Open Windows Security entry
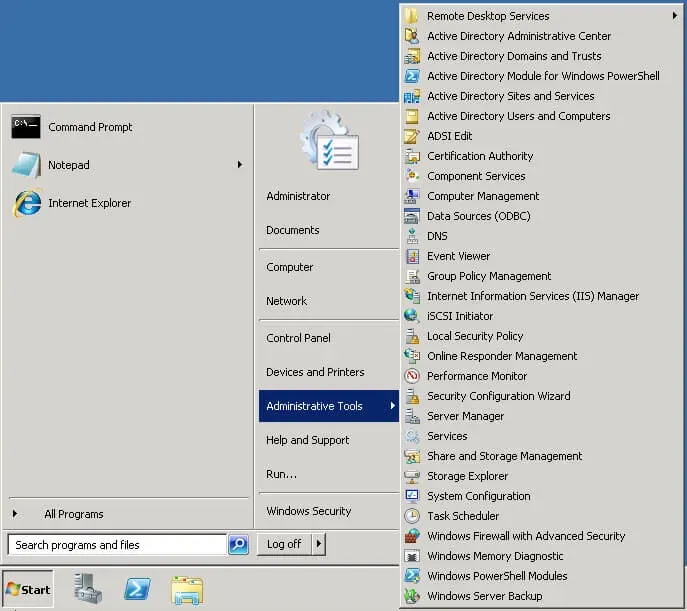This screenshot has height=611, width=687. click(309, 511)
